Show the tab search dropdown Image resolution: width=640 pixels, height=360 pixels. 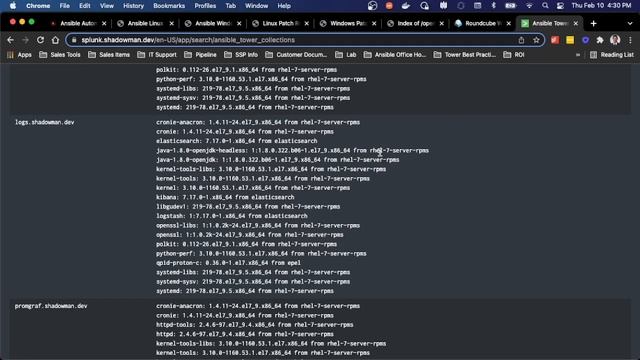pos(630,24)
